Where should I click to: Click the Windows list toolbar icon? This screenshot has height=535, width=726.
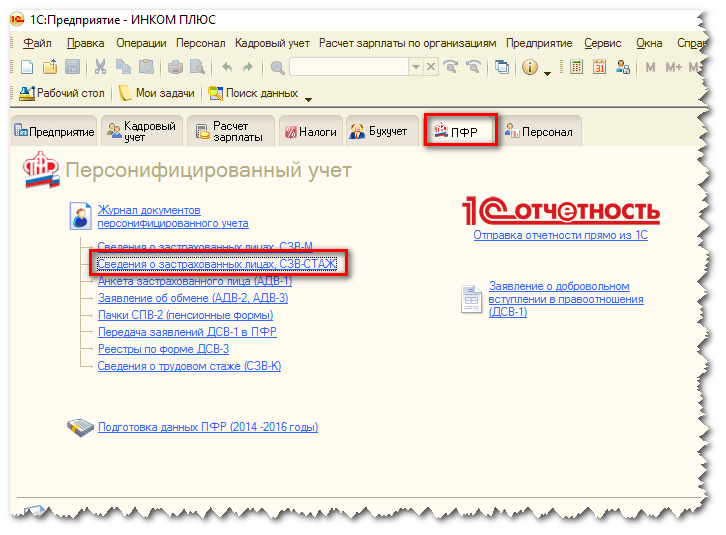(x=502, y=67)
